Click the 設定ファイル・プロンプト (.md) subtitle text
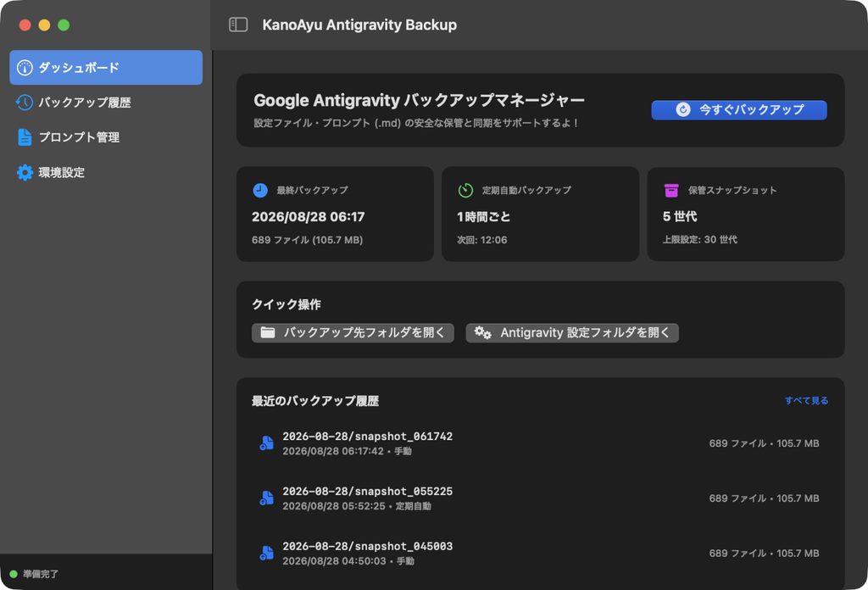868x590 pixels. coord(415,123)
